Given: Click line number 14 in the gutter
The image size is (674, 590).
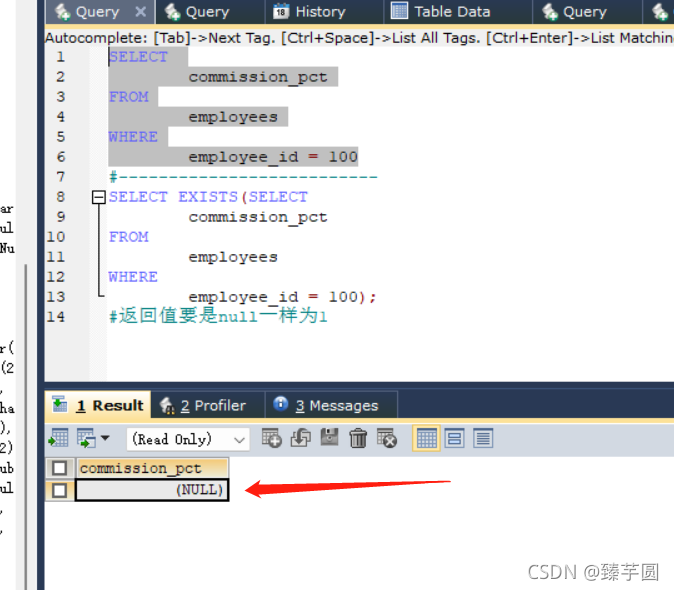Looking at the screenshot, I should point(56,317).
